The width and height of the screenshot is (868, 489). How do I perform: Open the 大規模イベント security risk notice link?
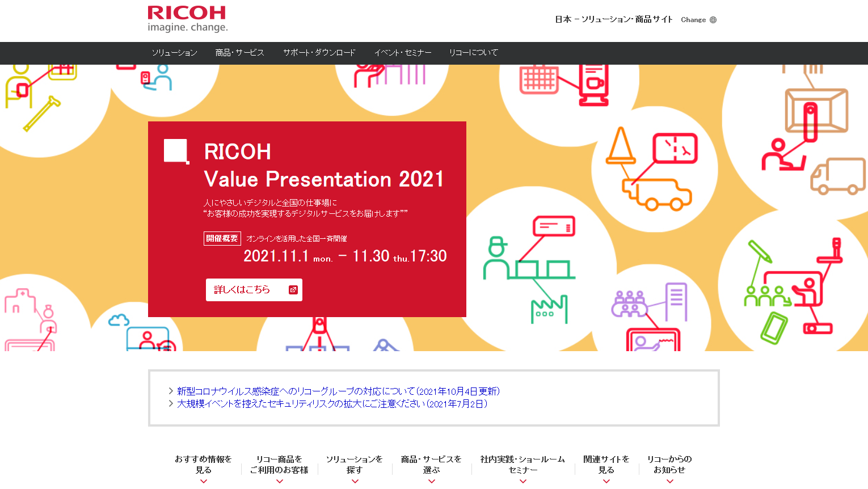pyautogui.click(x=332, y=404)
